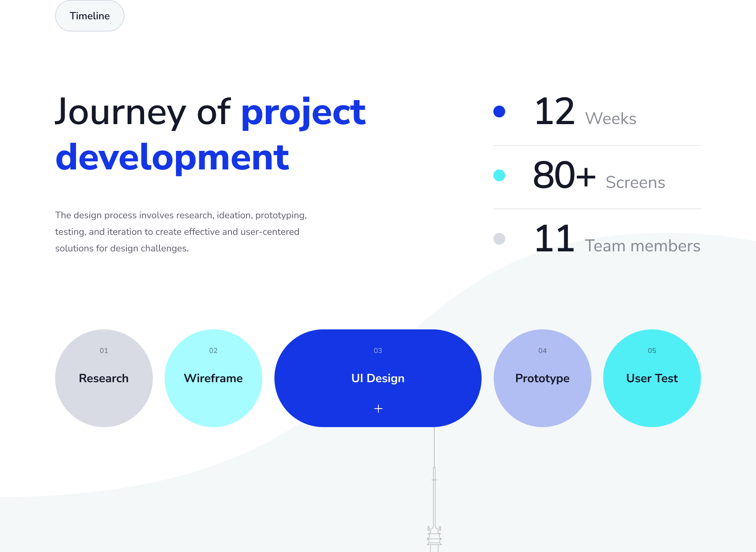This screenshot has width=756, height=552.
Task: Click the design process description paragraph
Action: [181, 232]
